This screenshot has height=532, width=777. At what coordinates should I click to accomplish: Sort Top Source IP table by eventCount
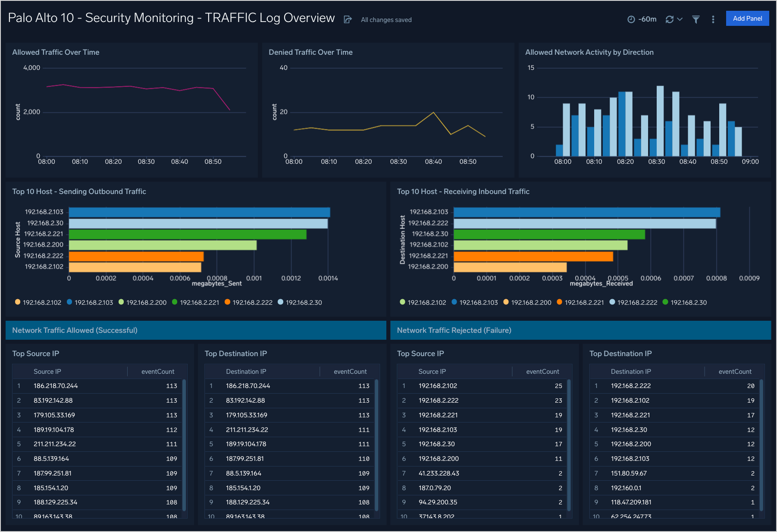pyautogui.click(x=157, y=371)
